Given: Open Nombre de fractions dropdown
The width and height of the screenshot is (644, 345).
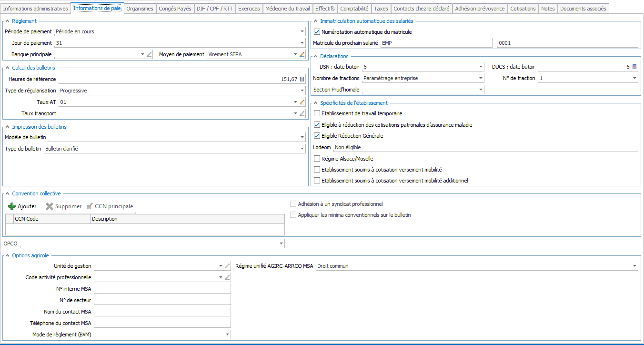Looking at the screenshot, I should click(x=481, y=78).
